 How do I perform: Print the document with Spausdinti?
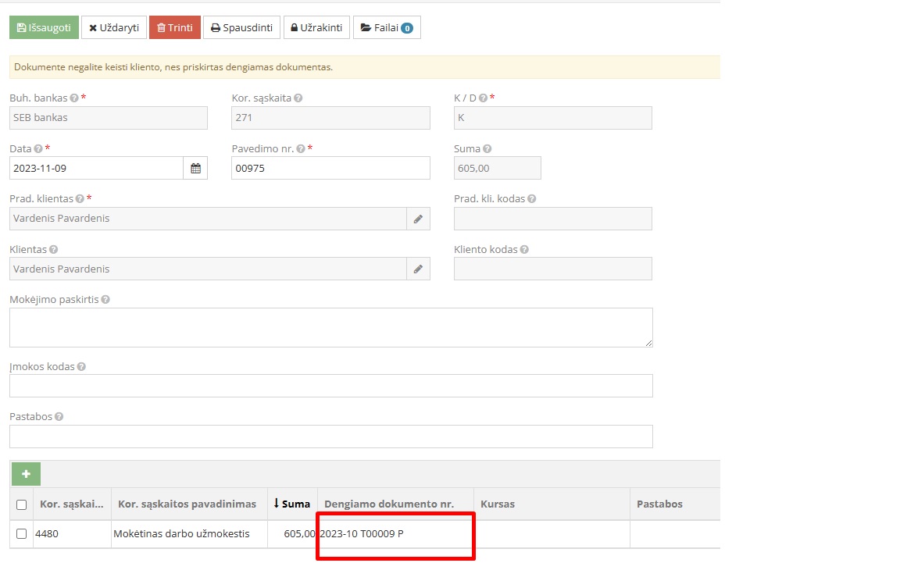coord(241,27)
